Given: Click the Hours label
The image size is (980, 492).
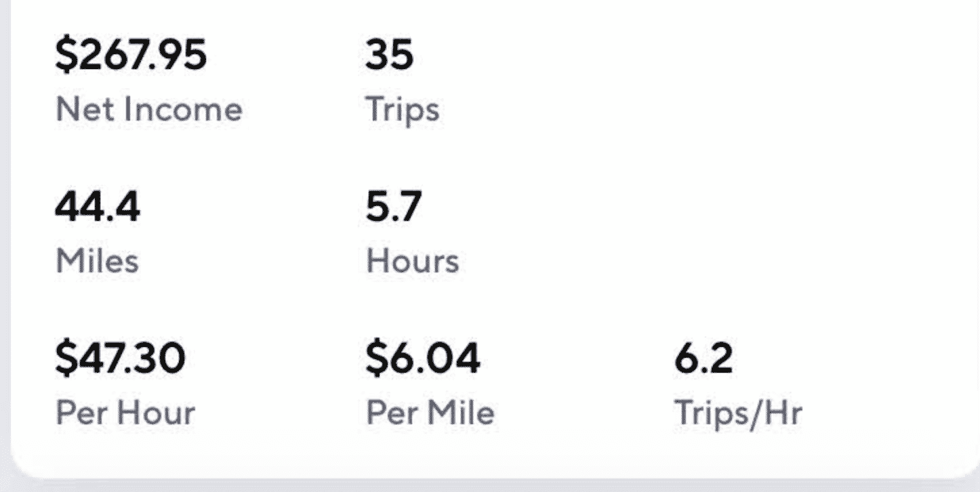Looking at the screenshot, I should [x=413, y=262].
